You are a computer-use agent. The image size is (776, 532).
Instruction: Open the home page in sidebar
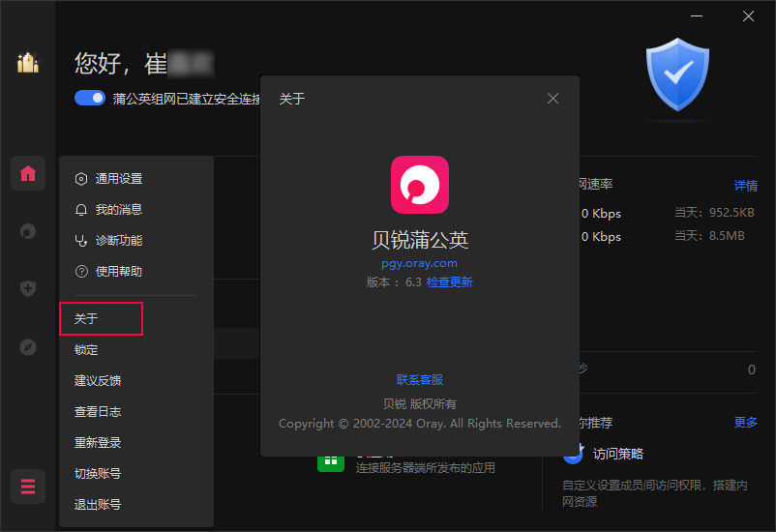28,174
